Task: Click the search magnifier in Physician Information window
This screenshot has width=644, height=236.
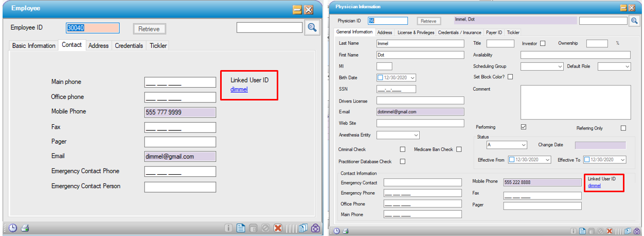Action: 634,21
